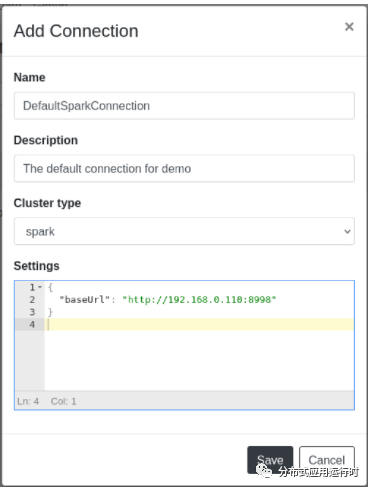Click the closing brace on line 3
The height and width of the screenshot is (489, 370).
(50, 312)
